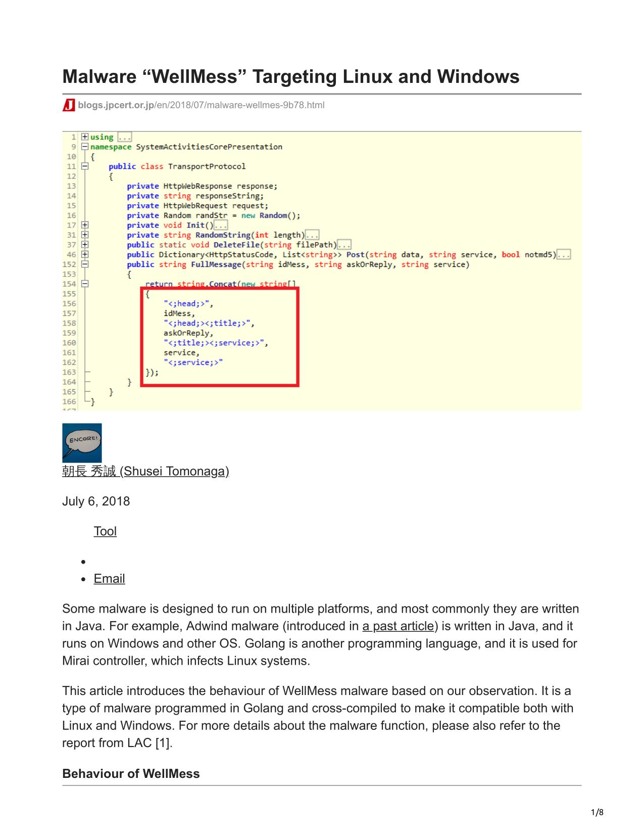The width and height of the screenshot is (644, 834).
Task: Click the Encore author avatar image
Action: (82, 443)
